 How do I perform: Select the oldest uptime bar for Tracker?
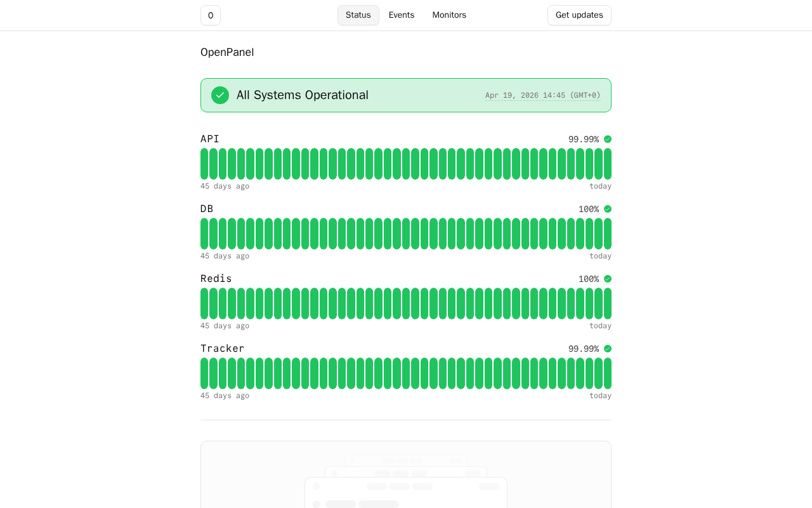(x=204, y=373)
